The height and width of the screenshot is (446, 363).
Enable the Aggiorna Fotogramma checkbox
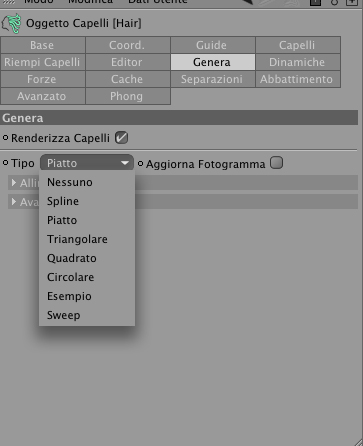276,163
